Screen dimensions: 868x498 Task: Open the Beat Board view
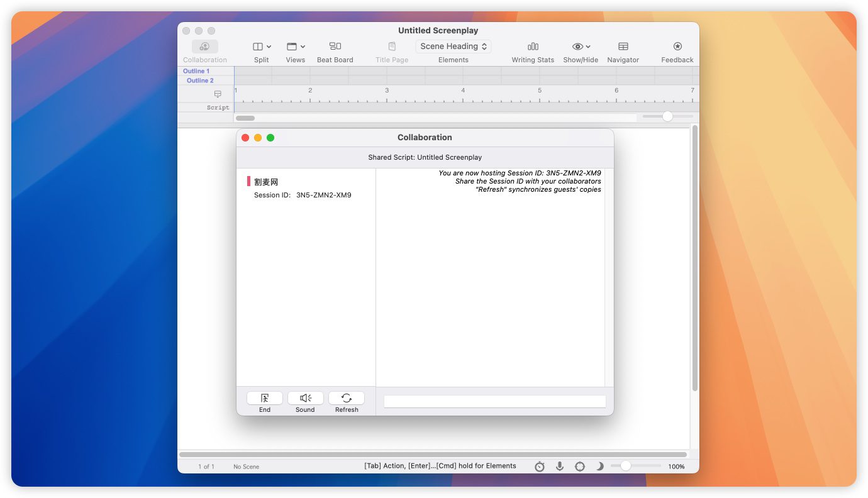pos(335,47)
